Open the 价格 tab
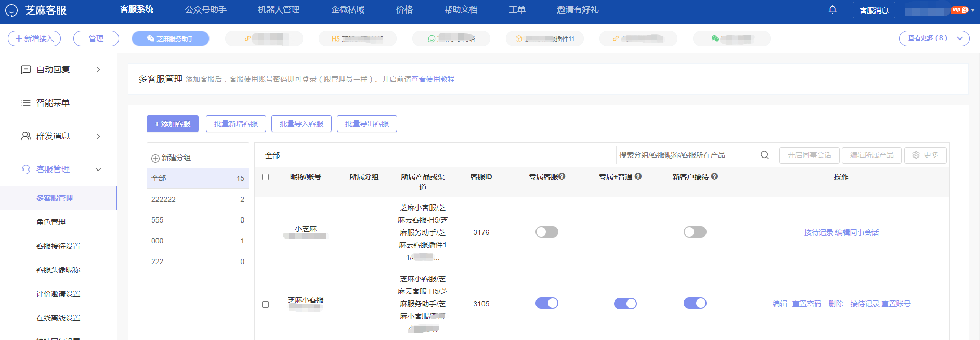The width and height of the screenshot is (980, 340). [404, 10]
